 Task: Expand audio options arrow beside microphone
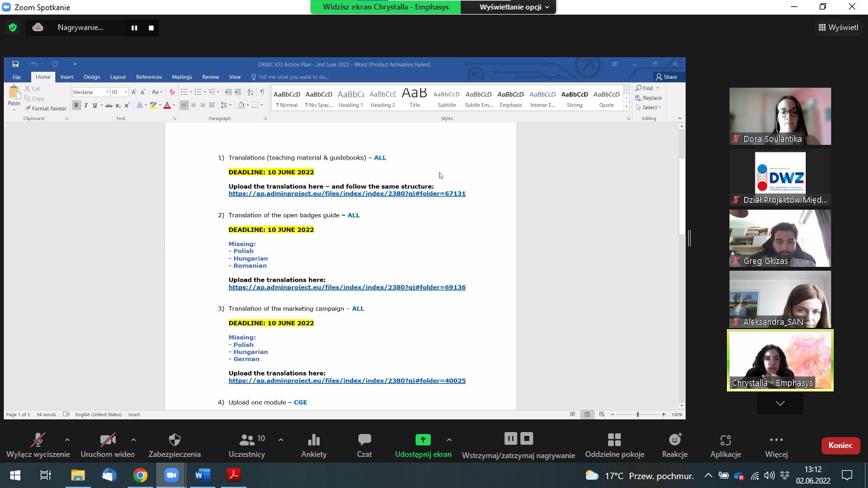point(67,440)
